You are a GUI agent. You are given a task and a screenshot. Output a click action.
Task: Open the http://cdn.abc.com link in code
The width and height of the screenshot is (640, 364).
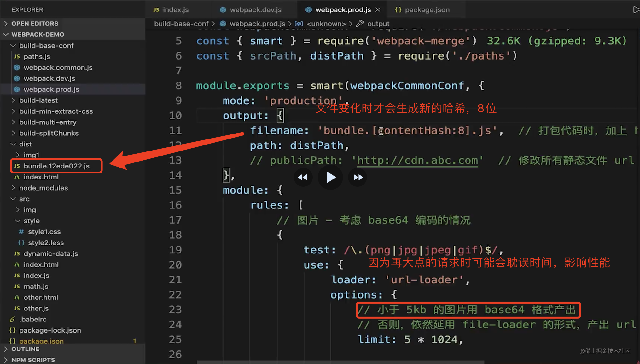[417, 161]
